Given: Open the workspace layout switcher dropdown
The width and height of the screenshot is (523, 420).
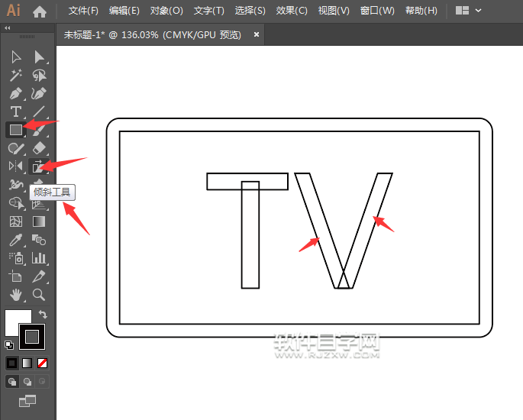Looking at the screenshot, I should [x=469, y=11].
